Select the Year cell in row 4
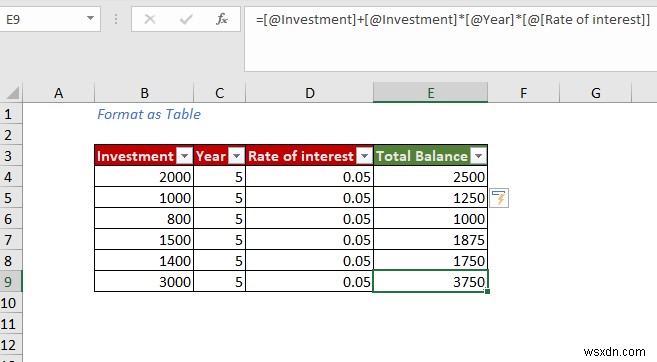The width and height of the screenshot is (657, 362). [x=220, y=177]
